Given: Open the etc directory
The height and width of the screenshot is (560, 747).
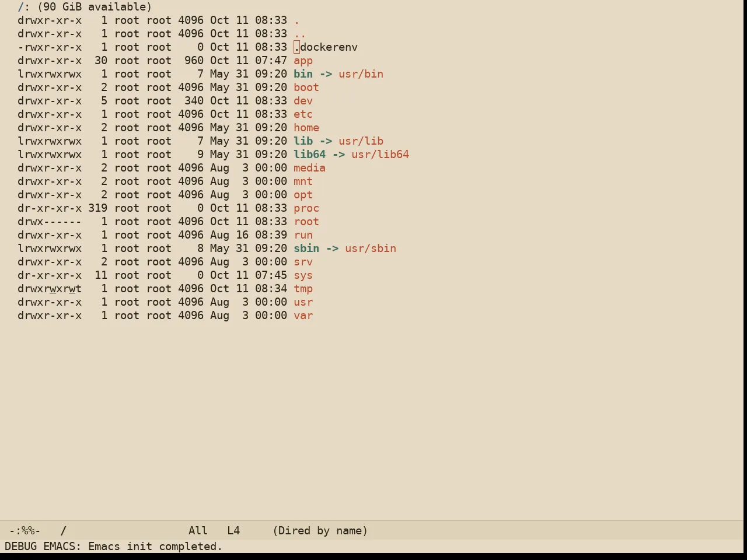Looking at the screenshot, I should [303, 114].
